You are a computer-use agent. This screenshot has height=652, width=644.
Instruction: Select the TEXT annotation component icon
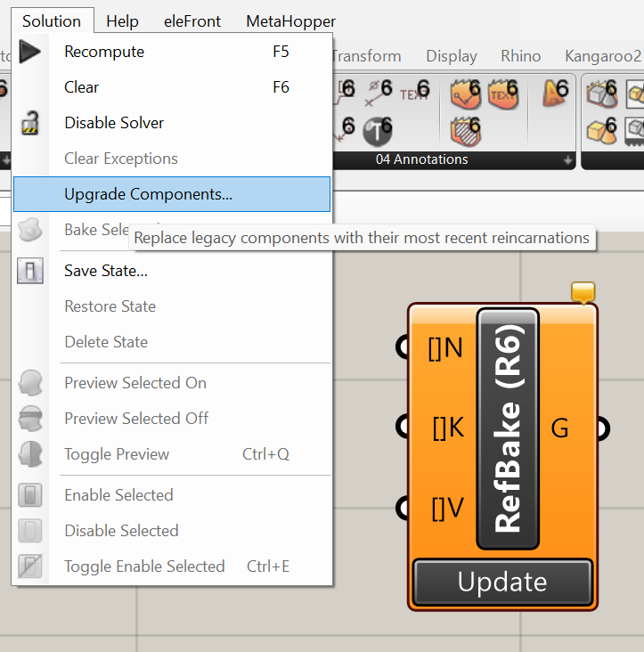pyautogui.click(x=414, y=93)
